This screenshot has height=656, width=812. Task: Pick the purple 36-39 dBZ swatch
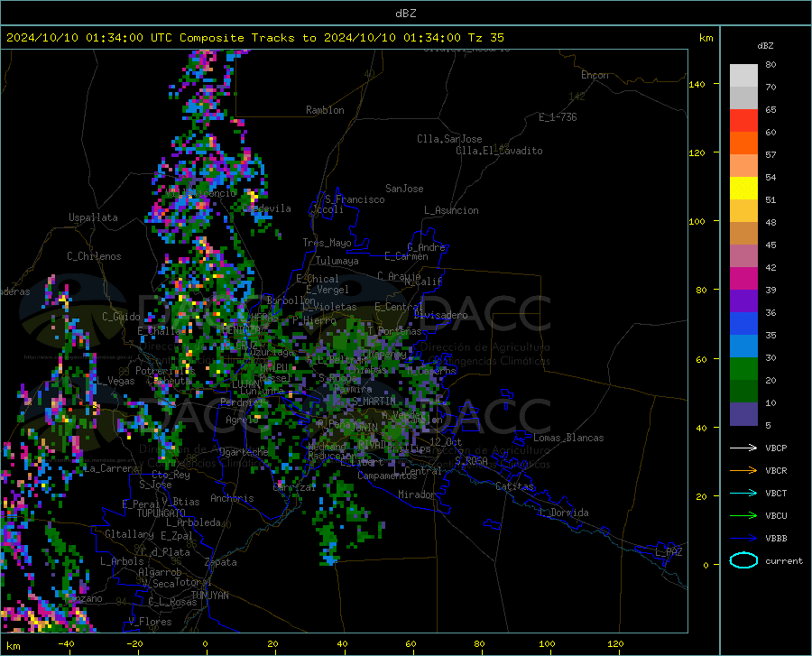pos(743,301)
